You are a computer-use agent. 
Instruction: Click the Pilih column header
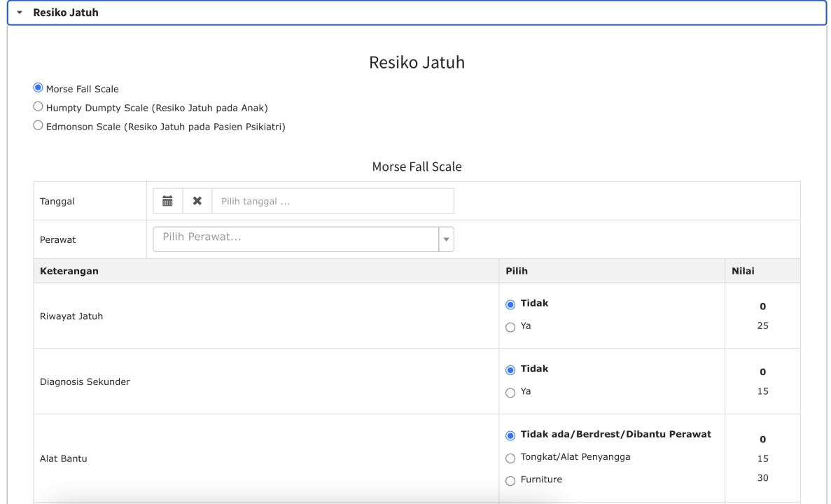[x=516, y=271]
